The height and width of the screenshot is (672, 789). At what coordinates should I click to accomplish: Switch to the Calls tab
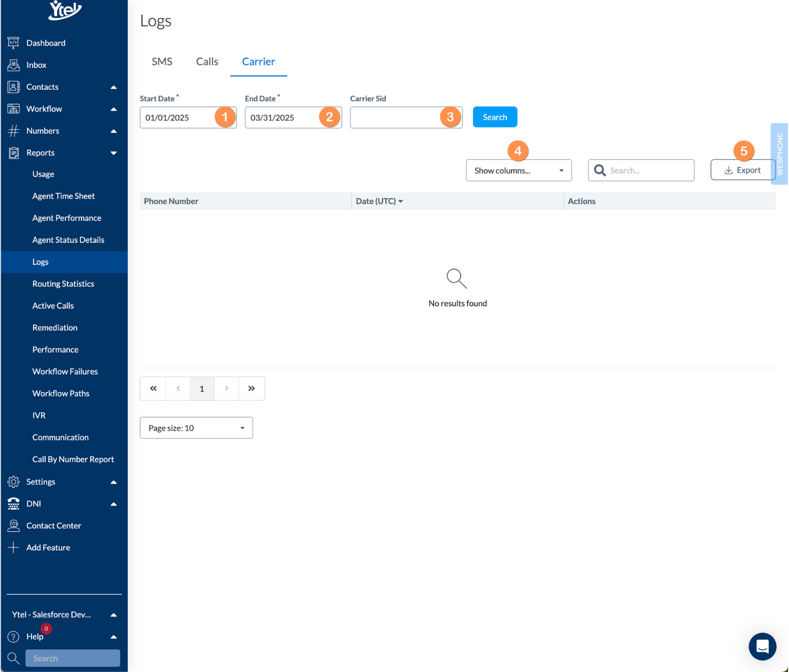click(207, 62)
